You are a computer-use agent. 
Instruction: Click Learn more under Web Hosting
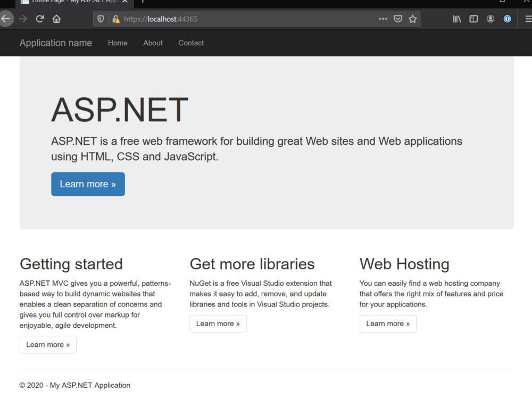[x=388, y=323]
